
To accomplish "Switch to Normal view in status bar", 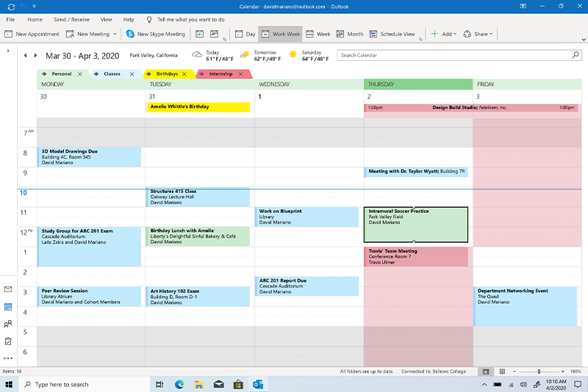I will [x=486, y=371].
